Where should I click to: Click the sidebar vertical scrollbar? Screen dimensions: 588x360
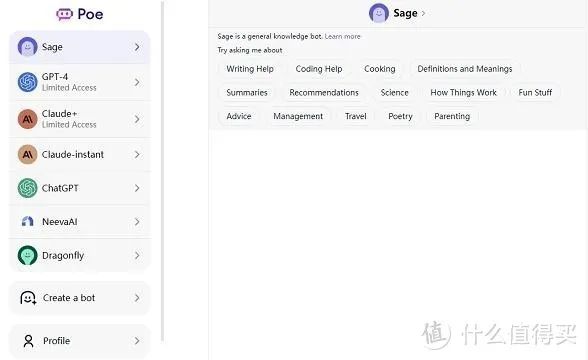(x=162, y=171)
